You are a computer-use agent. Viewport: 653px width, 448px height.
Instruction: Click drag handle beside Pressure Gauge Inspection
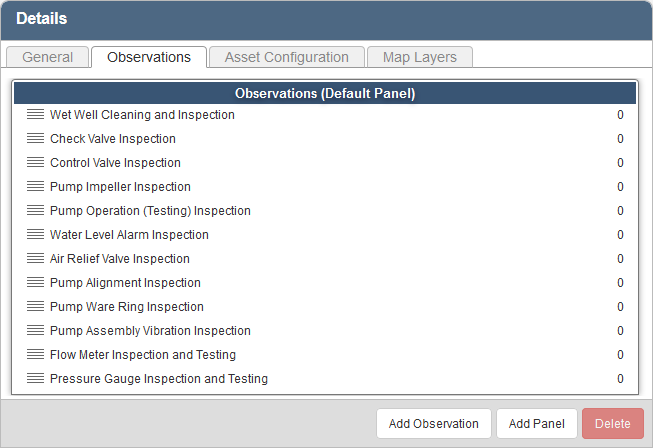click(35, 379)
